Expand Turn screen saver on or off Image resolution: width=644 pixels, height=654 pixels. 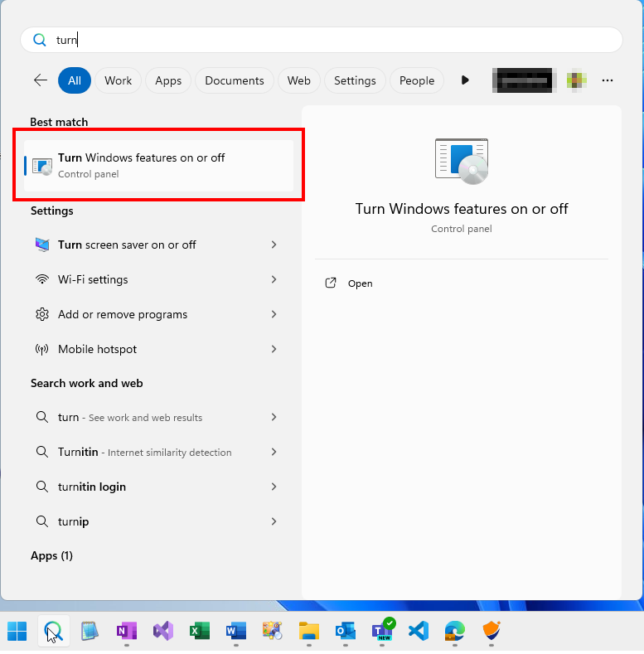pos(274,245)
